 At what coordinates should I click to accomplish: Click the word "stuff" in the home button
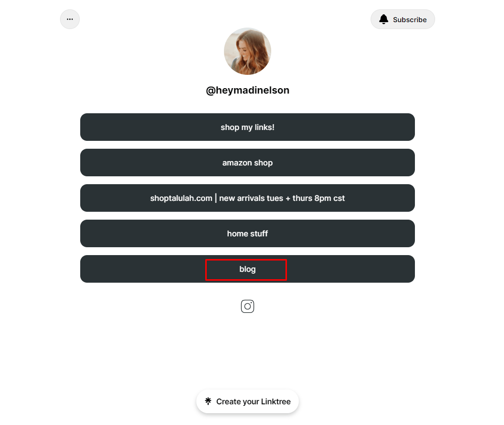pyautogui.click(x=259, y=233)
